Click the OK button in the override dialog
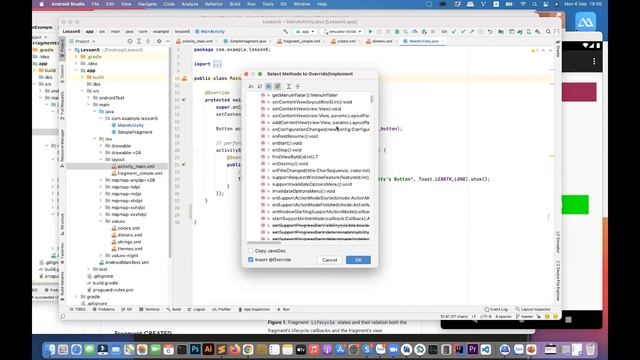 click(358, 260)
